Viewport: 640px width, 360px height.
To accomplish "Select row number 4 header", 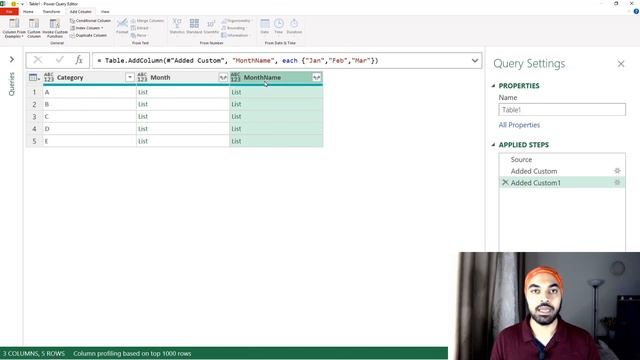I will point(34,129).
